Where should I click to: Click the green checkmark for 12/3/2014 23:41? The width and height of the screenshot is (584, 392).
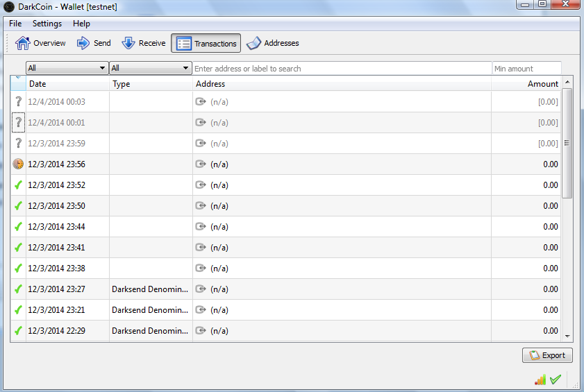18,247
